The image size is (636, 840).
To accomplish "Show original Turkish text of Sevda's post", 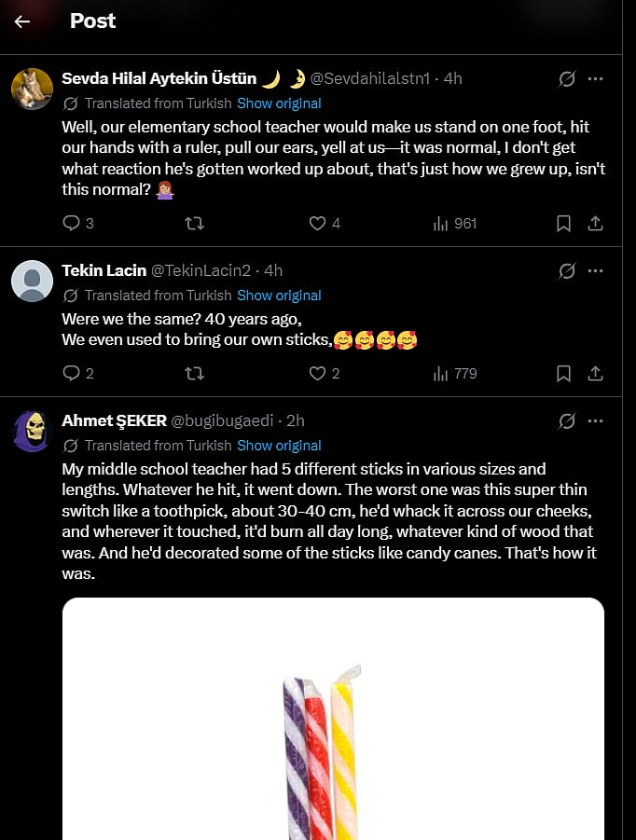I will click(279, 103).
